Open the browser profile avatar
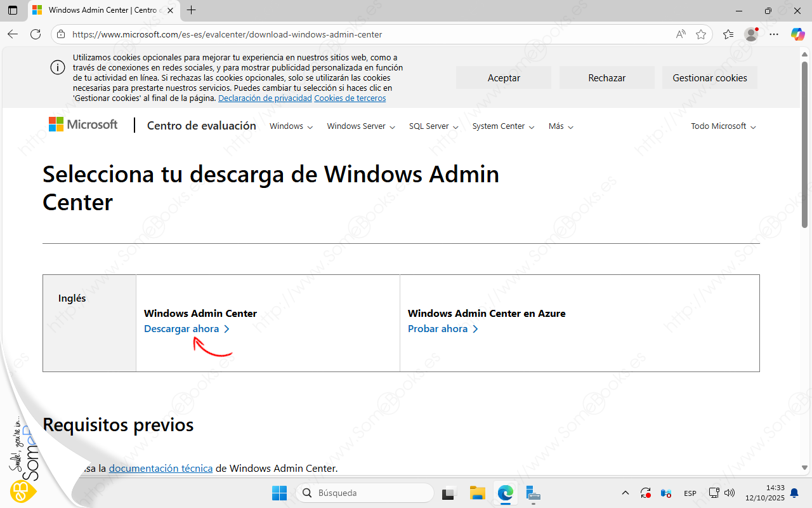 click(751, 34)
